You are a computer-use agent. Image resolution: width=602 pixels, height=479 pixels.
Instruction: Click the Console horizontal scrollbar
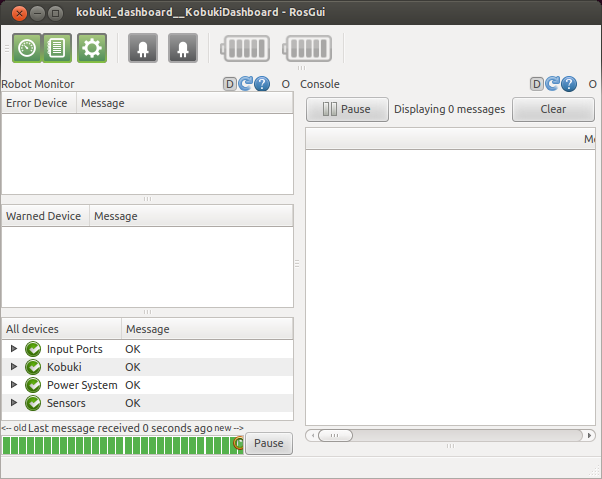(x=450, y=435)
